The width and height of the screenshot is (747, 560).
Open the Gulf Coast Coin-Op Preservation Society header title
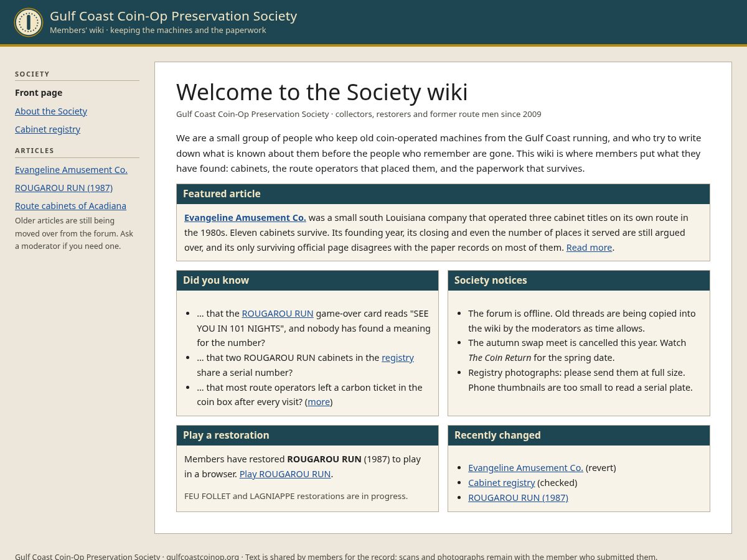173,16
